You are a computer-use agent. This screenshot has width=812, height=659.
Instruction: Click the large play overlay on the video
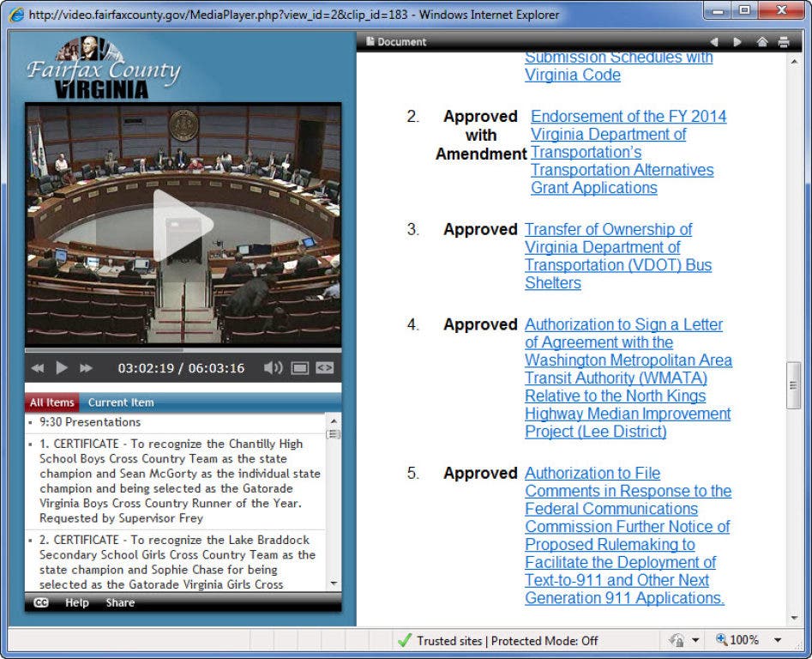(x=183, y=225)
